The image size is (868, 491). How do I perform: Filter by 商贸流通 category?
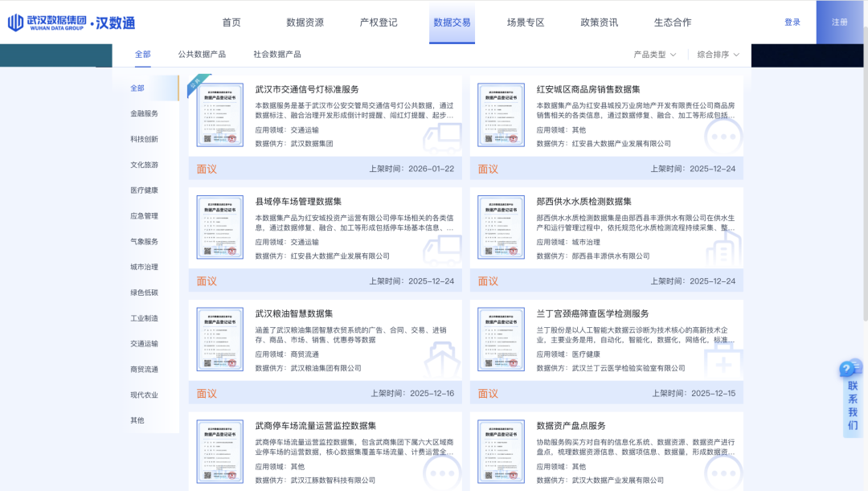click(144, 369)
